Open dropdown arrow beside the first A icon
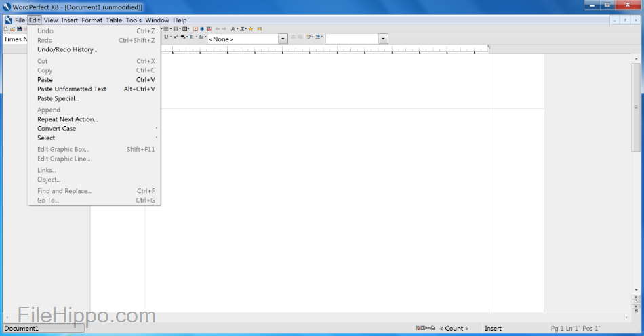This screenshot has width=644, height=336. (237, 29)
